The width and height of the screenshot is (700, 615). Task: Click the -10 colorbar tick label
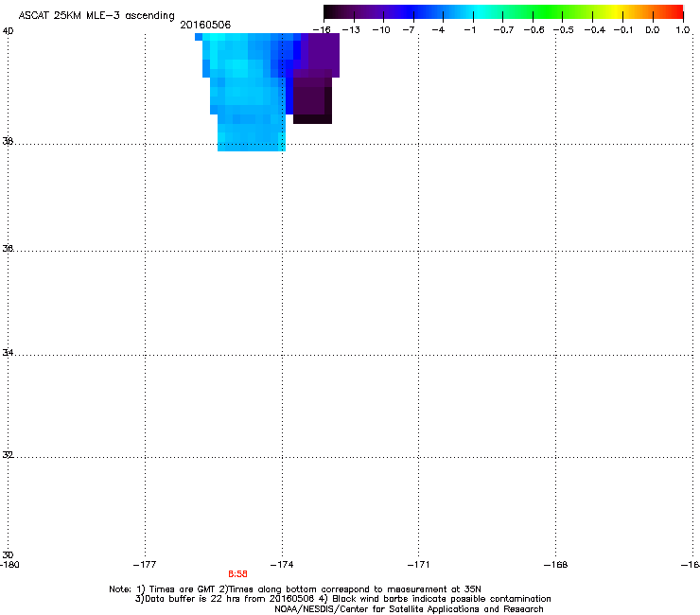click(381, 30)
